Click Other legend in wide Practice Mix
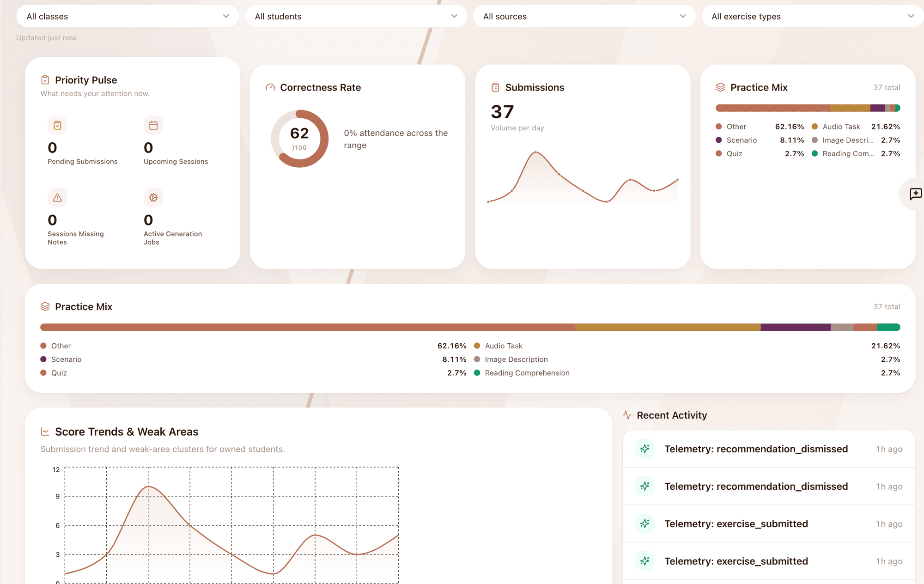The height and width of the screenshot is (584, 924). click(61, 346)
